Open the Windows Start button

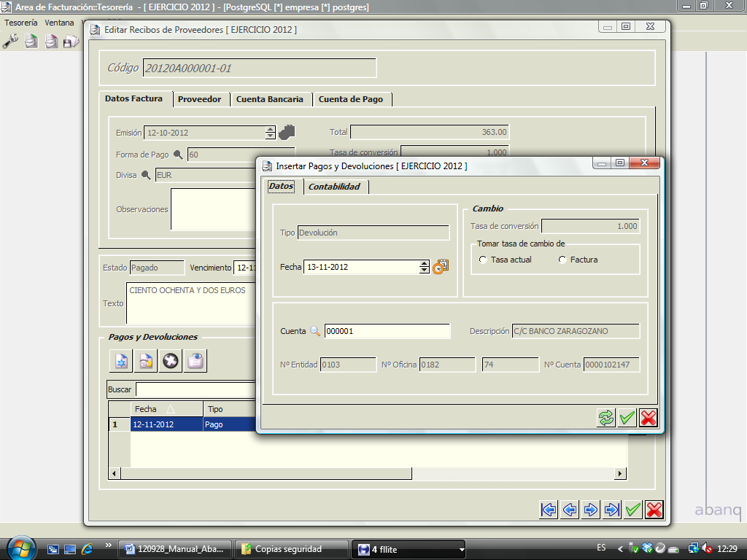pyautogui.click(x=22, y=548)
